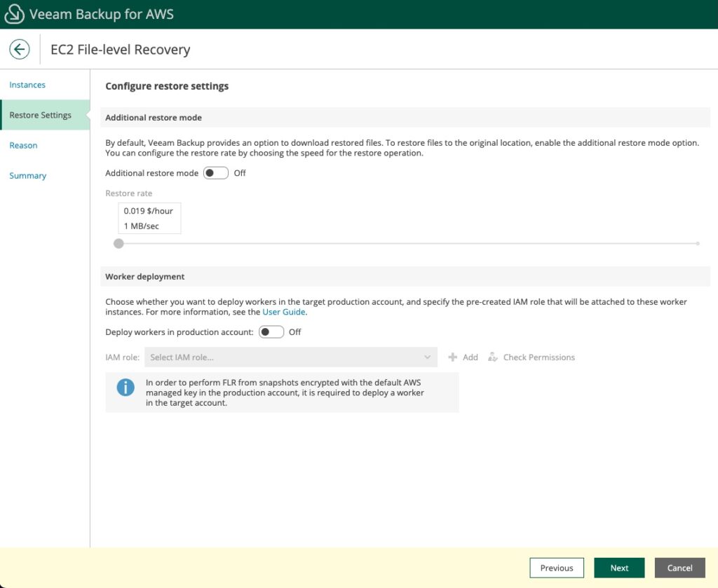Turn on Deploy workers in production account
Image resolution: width=718 pixels, height=588 pixels.
(x=271, y=332)
